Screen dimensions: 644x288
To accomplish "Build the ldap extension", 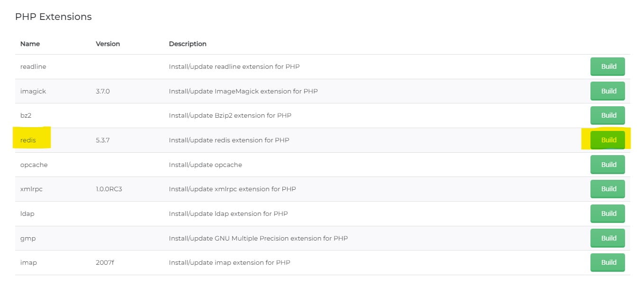I will point(608,214).
